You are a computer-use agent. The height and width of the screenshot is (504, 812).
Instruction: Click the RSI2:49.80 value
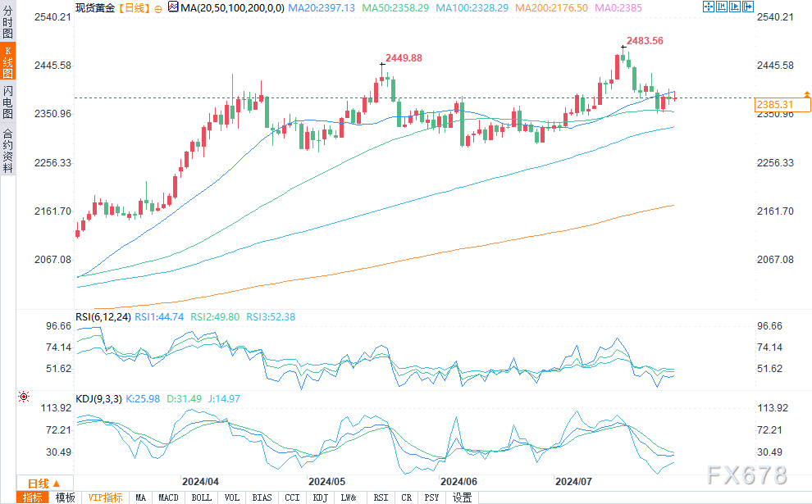click(215, 316)
